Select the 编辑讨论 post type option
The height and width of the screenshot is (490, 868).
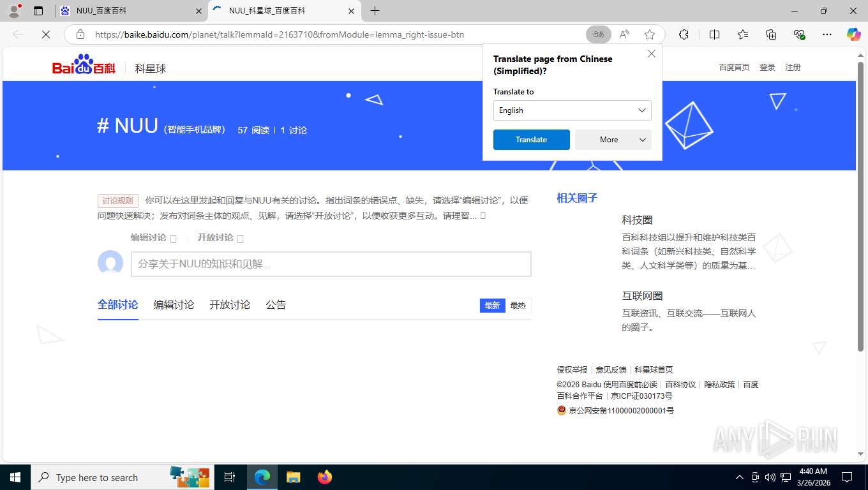point(153,237)
